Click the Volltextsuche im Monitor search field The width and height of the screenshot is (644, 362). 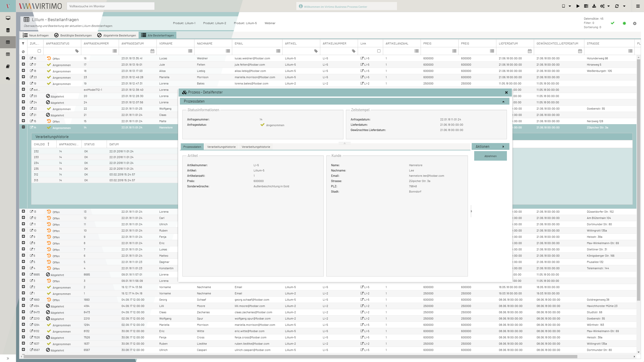click(x=110, y=6)
